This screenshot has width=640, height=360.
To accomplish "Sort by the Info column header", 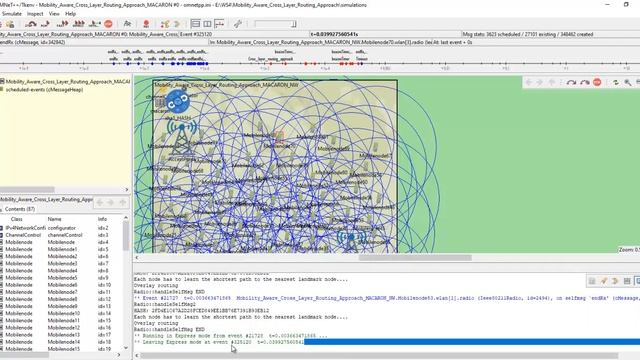I will click(102, 219).
